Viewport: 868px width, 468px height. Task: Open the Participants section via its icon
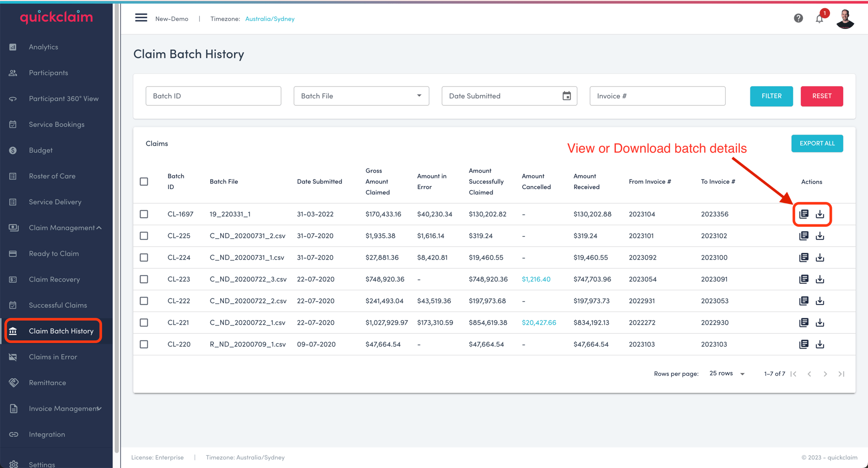(13, 72)
